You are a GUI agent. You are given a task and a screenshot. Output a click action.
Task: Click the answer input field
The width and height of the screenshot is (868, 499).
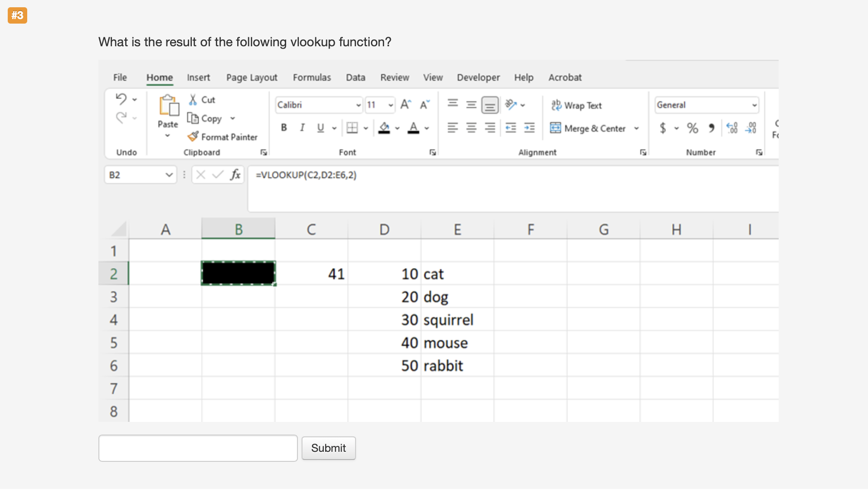pyautogui.click(x=198, y=448)
